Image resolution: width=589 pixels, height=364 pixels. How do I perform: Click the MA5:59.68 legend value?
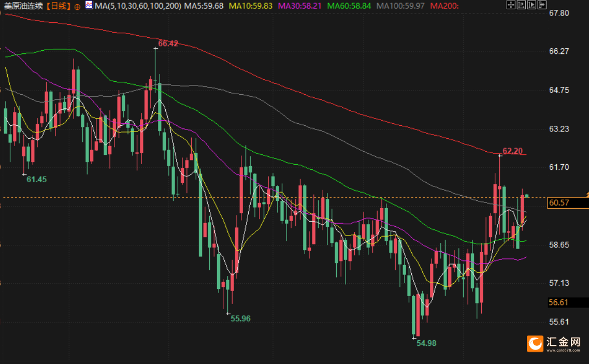[204, 6]
